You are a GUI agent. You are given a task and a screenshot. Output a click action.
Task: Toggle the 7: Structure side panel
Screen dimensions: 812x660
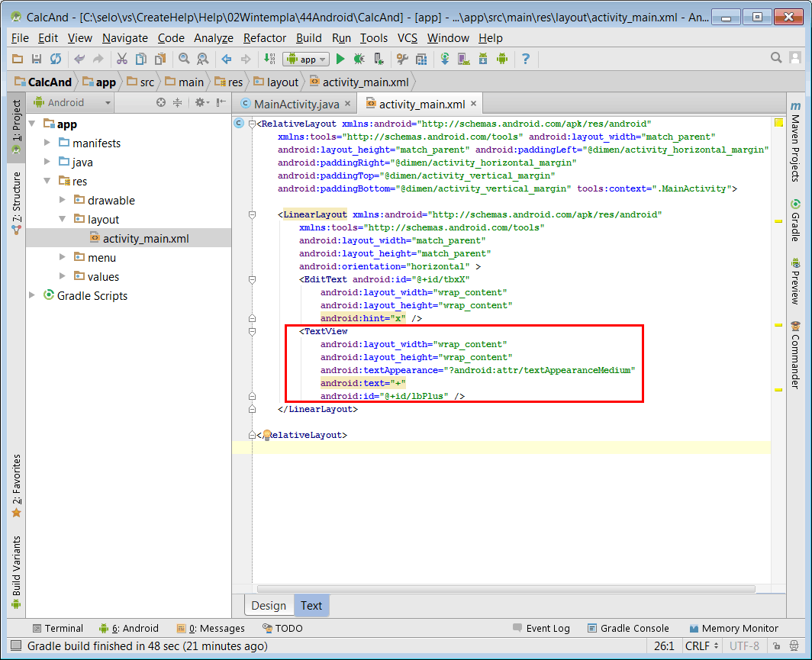point(17,202)
